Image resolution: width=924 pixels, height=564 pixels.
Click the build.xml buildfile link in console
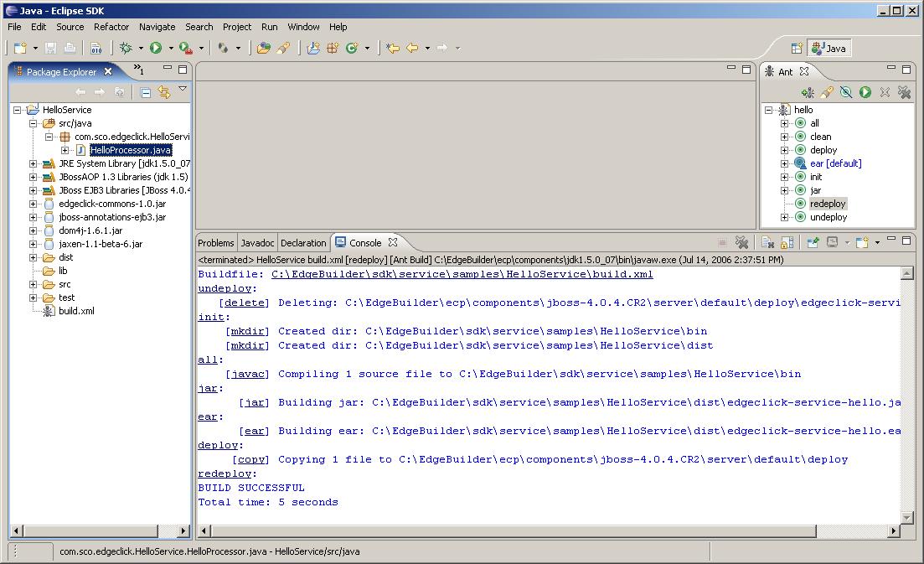[x=462, y=274]
